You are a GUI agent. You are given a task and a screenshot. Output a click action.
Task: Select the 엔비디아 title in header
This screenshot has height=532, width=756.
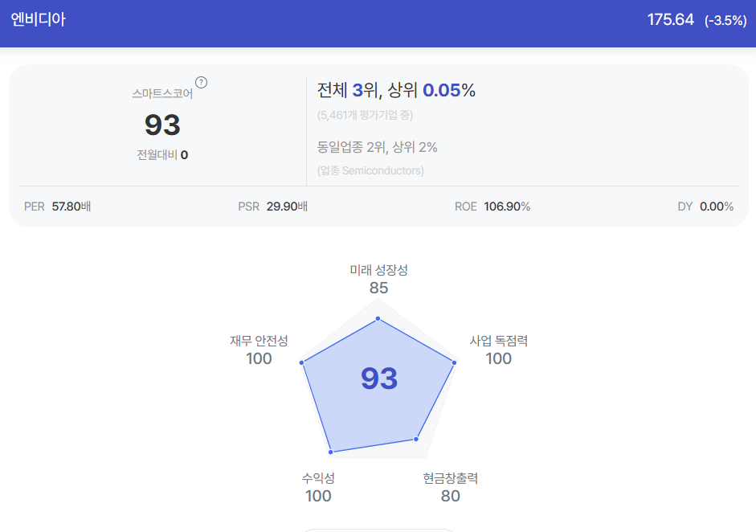[x=38, y=19]
